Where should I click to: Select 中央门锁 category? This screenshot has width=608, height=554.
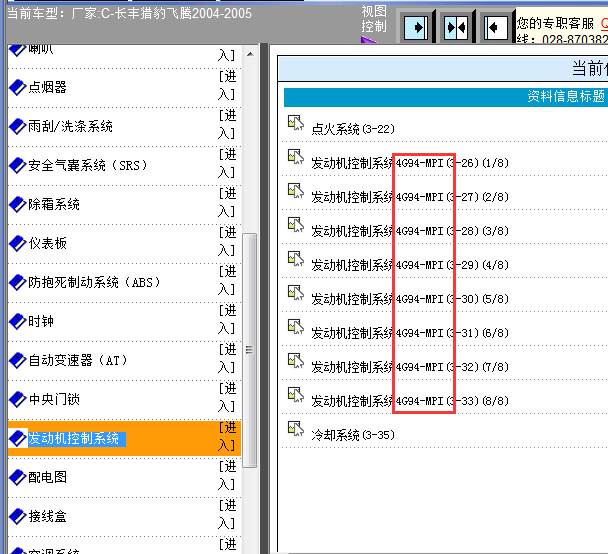54,399
